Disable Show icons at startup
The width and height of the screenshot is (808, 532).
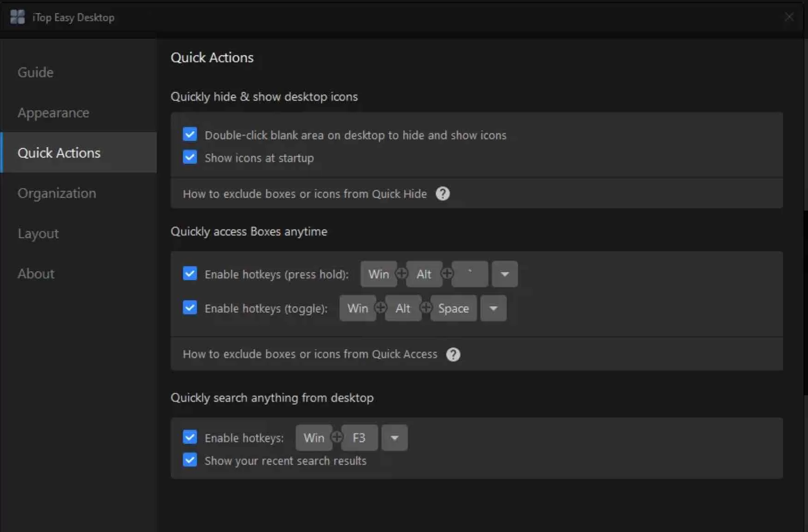(189, 157)
